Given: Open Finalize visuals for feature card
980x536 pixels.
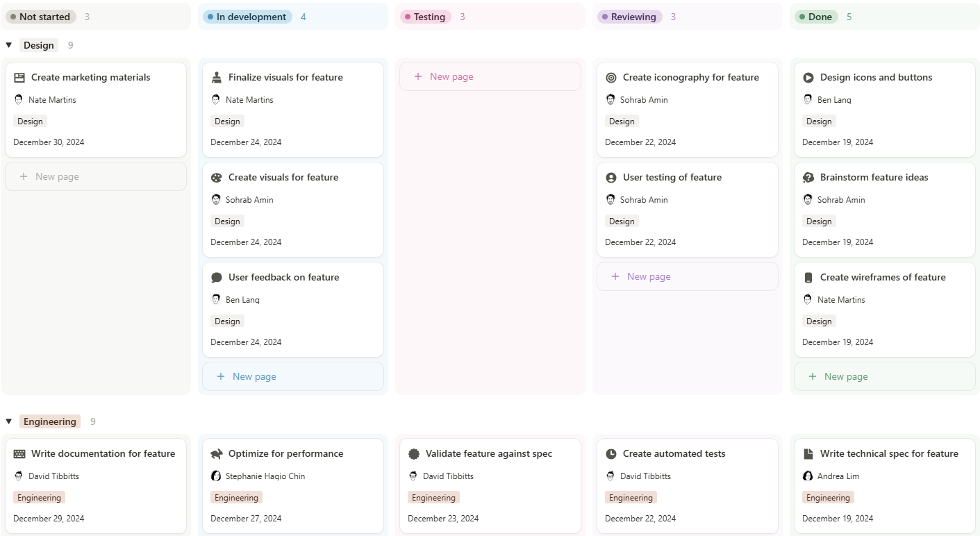Looking at the screenshot, I should coord(293,110).
